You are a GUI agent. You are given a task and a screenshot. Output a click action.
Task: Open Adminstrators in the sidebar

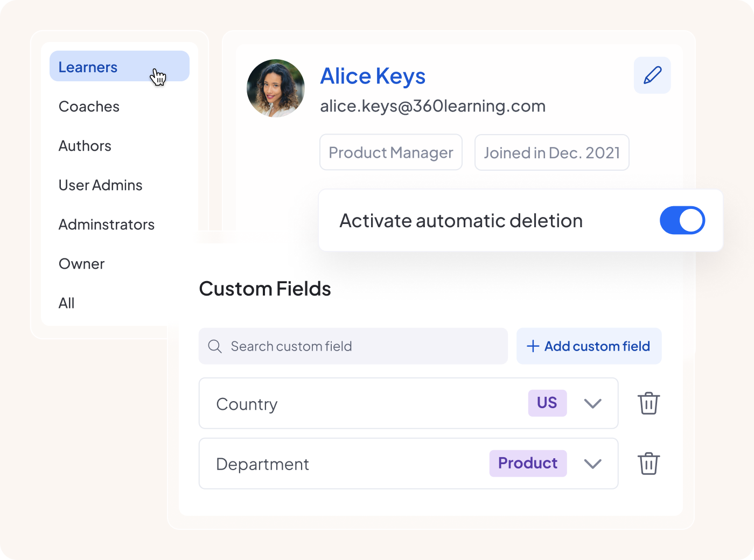[106, 225]
